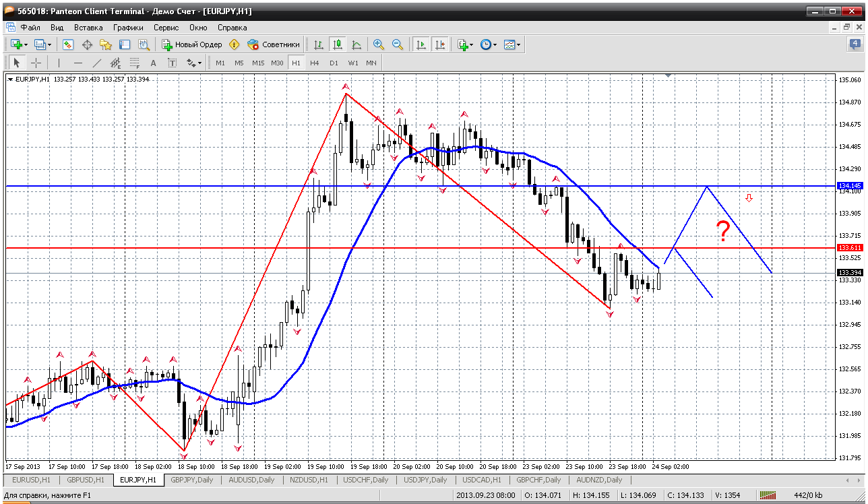868x504 pixels.
Task: Switch to M30 timeframe
Action: (277, 63)
